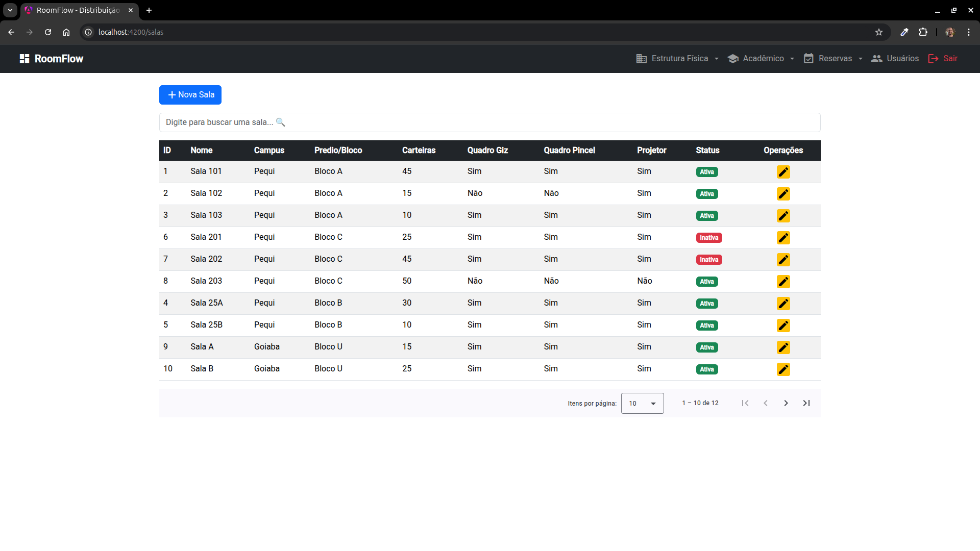Go to Usuários page

(895, 59)
